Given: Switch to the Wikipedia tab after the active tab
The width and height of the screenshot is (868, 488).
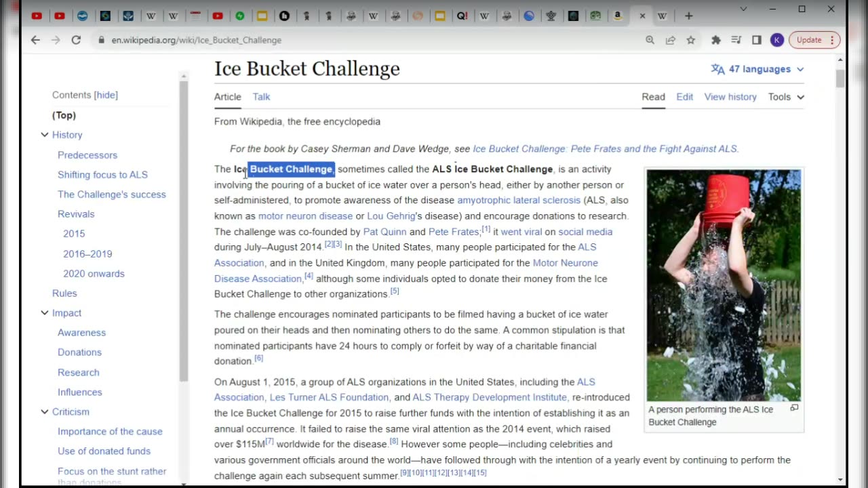Looking at the screenshot, I should pos(662,16).
